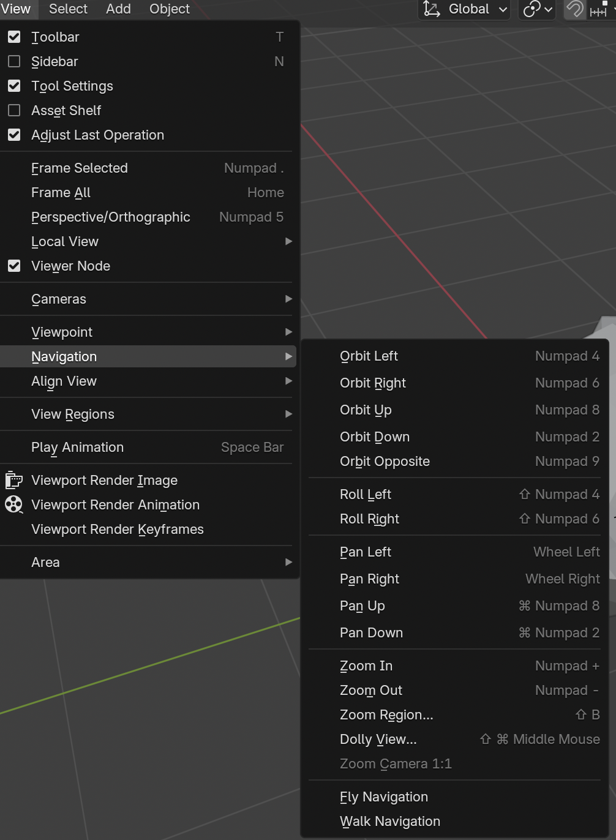616x840 pixels.
Task: Uncheck the Toolbar checkbox
Action: coord(14,37)
